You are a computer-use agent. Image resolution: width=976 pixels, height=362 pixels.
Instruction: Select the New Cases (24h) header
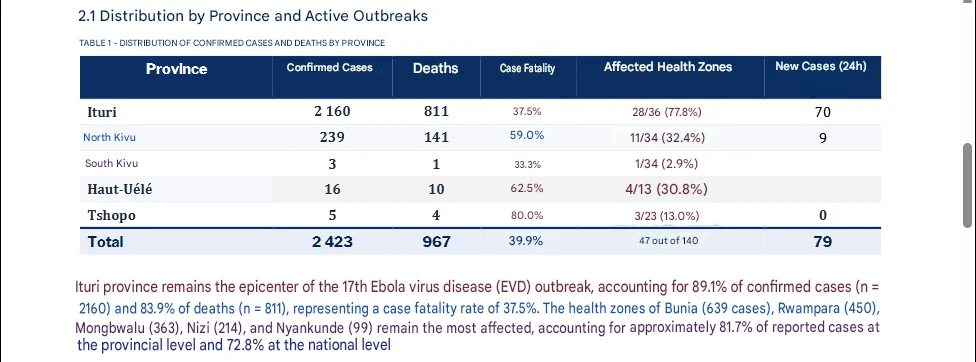[x=820, y=66]
